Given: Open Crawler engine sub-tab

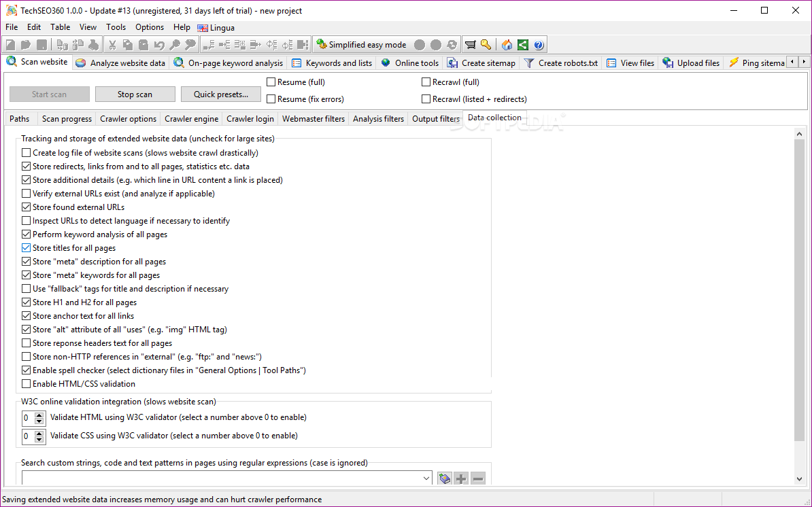Looking at the screenshot, I should point(192,119).
